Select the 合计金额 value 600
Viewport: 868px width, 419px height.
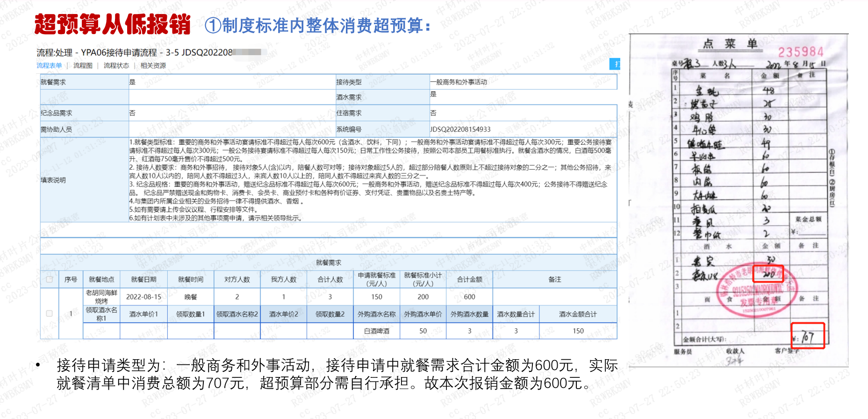[x=469, y=297]
